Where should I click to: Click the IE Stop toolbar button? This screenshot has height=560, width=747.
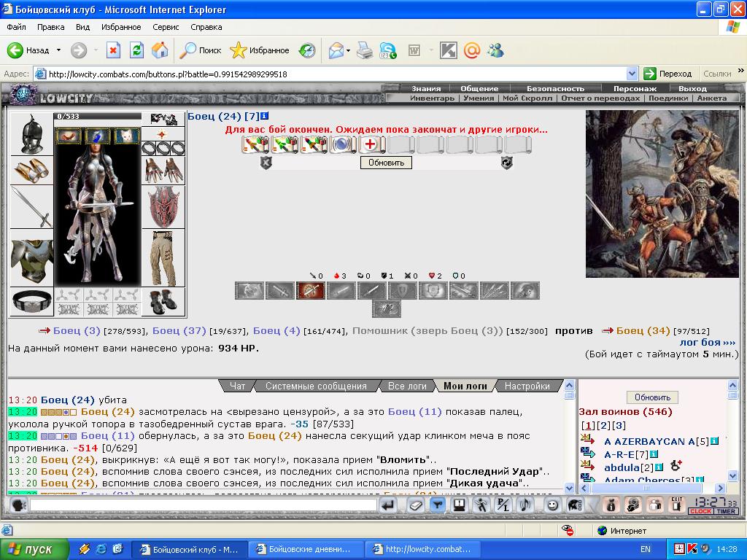point(113,50)
